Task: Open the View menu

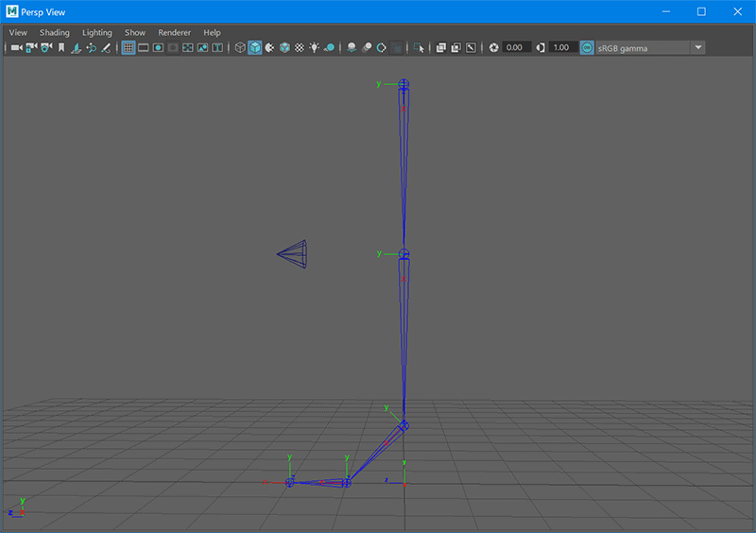Action: pos(18,33)
